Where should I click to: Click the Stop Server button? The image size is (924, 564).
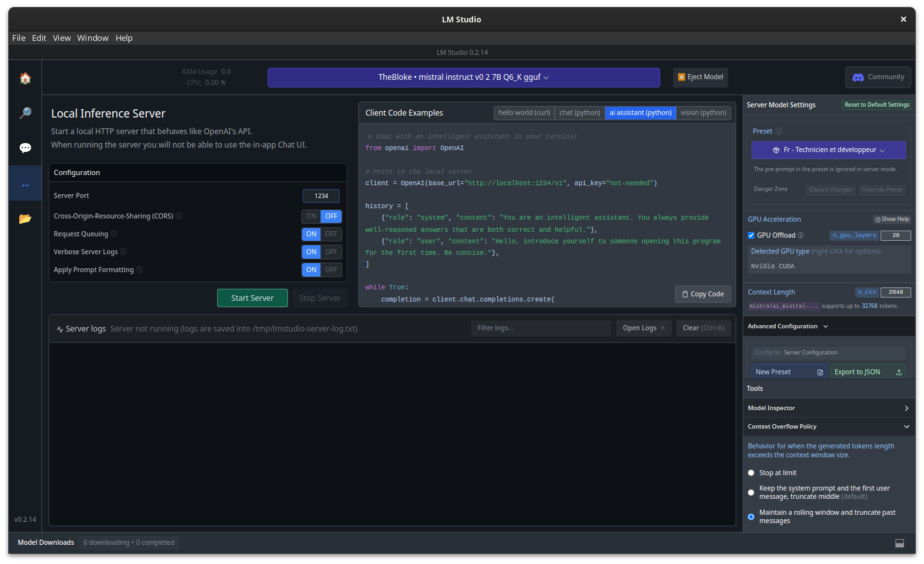319,298
